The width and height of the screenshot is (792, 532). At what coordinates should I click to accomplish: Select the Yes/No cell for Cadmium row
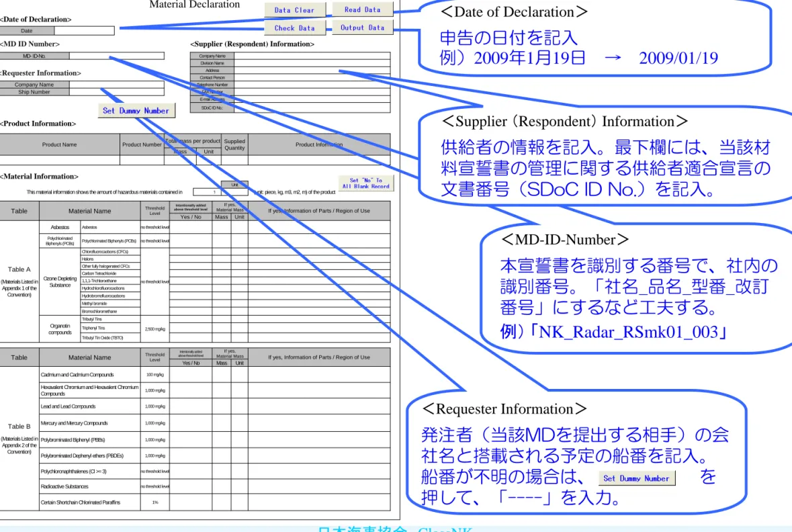[190, 374]
